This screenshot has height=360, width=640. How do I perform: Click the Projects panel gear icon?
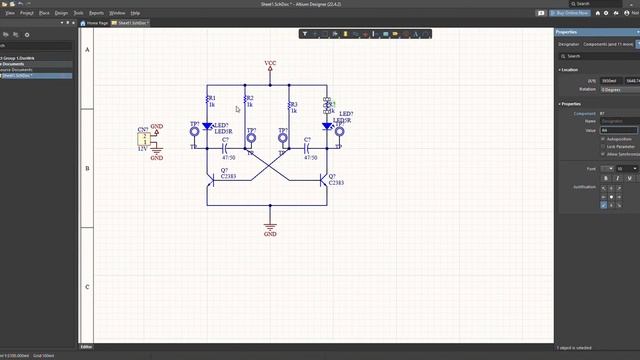click(27, 35)
